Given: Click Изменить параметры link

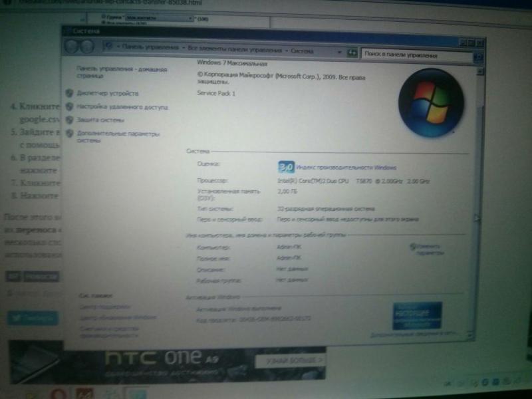Looking at the screenshot, I should click(x=430, y=249).
